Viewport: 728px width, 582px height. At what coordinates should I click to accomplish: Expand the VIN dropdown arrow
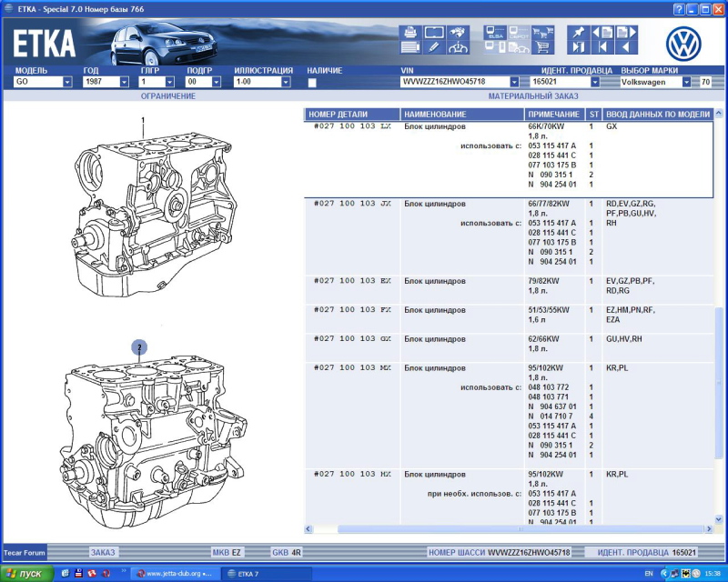(x=514, y=82)
